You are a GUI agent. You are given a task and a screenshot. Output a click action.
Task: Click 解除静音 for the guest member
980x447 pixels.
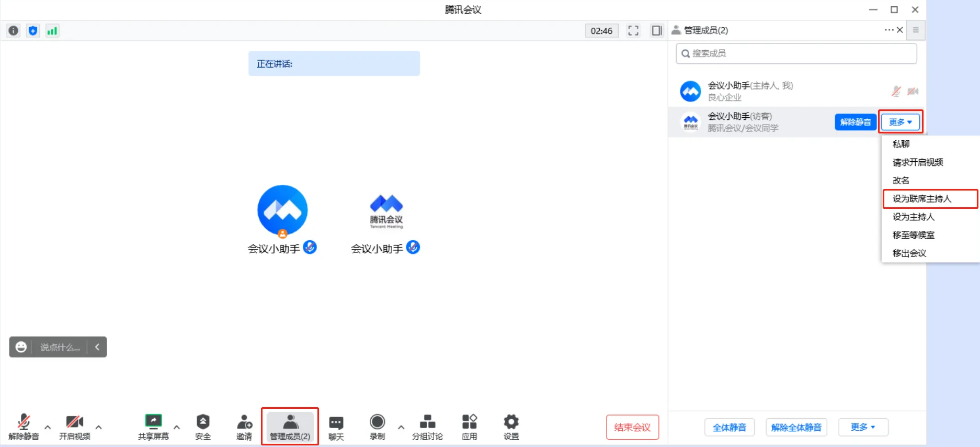click(856, 122)
